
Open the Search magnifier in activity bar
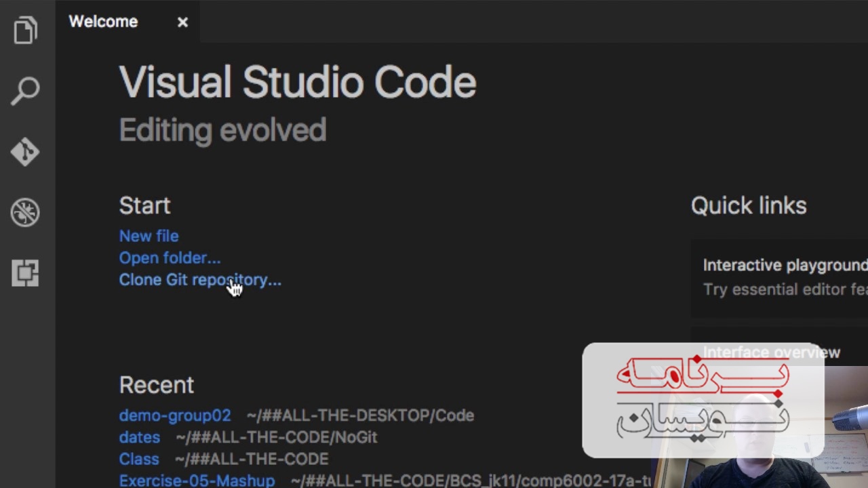pos(26,91)
